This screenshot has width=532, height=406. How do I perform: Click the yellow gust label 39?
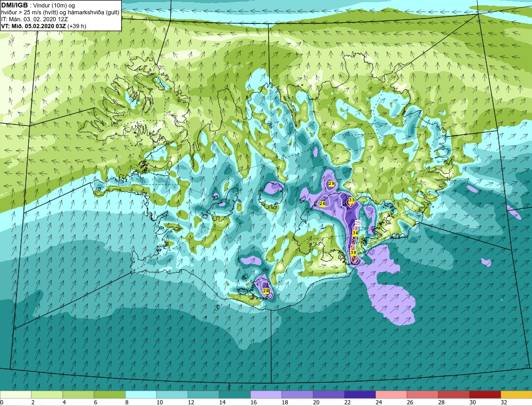tap(353, 252)
